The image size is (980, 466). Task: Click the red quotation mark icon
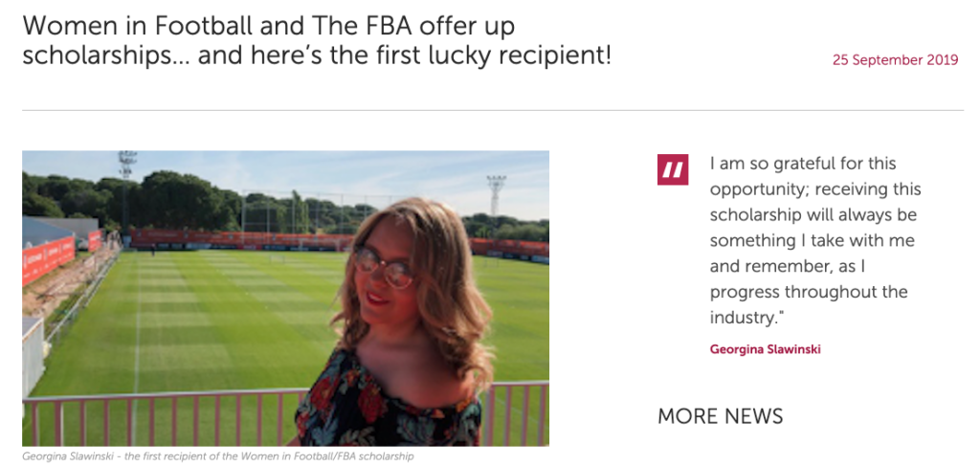673,170
